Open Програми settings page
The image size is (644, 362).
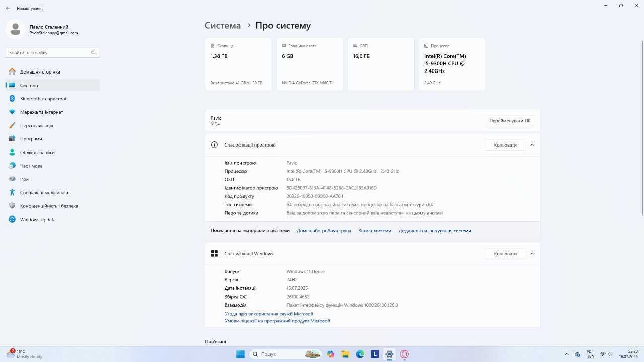[52, 139]
